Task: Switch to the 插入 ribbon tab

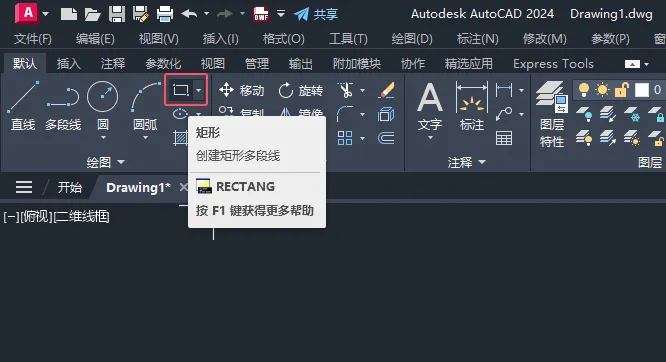Action: tap(69, 64)
